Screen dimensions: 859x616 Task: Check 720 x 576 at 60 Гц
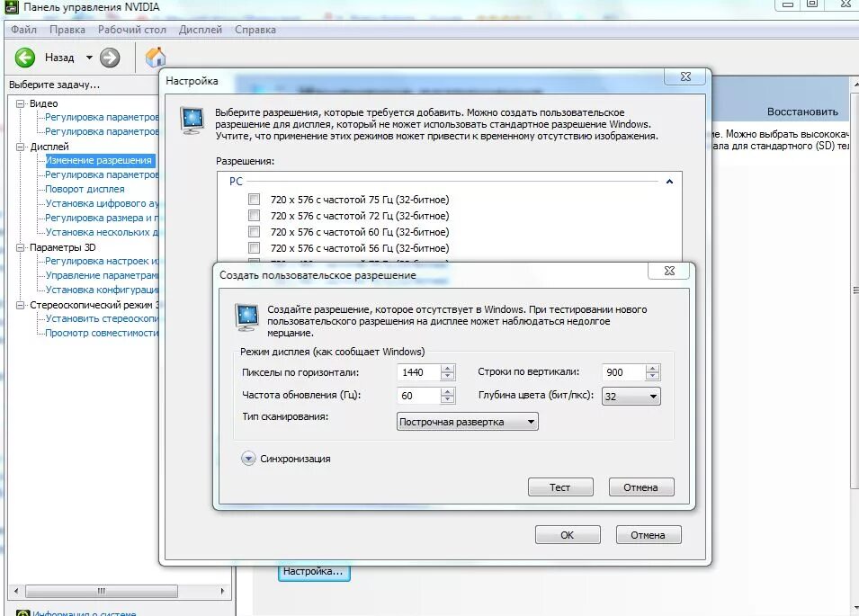(x=254, y=232)
